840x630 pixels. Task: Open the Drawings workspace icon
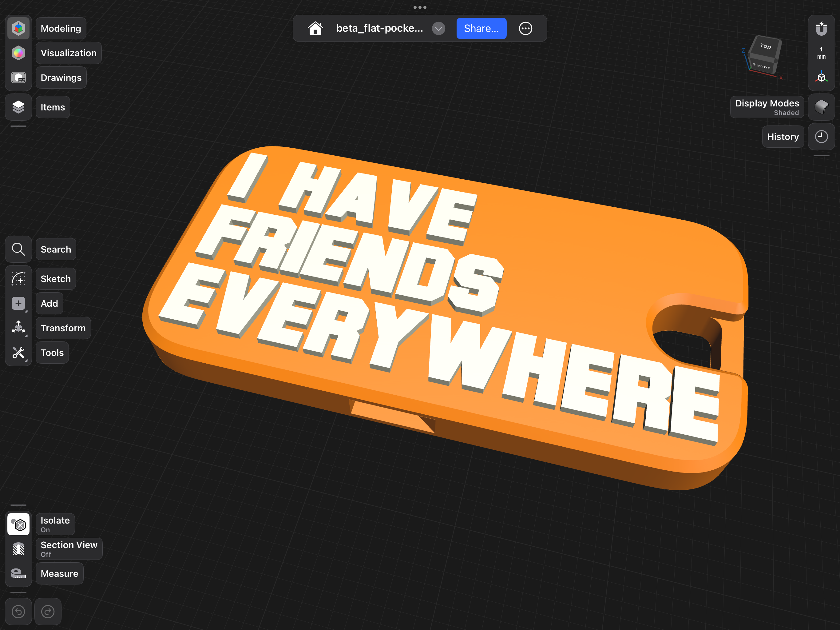[x=18, y=78]
